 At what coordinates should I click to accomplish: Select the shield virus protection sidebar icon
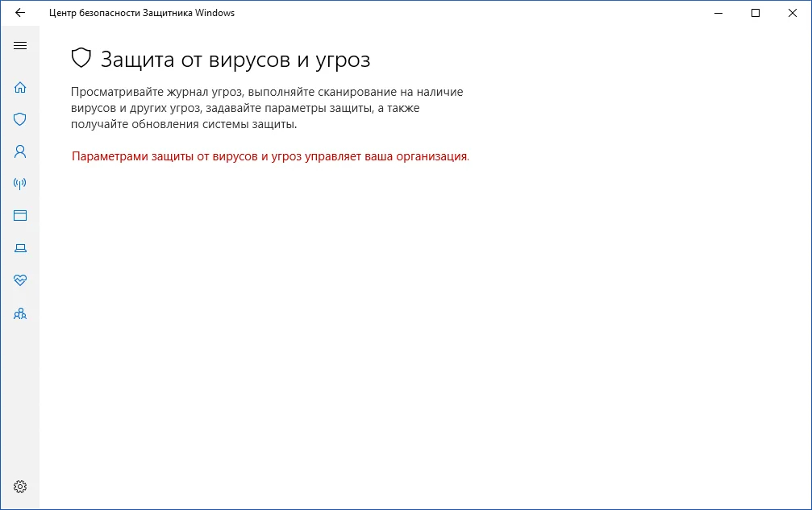coord(20,119)
